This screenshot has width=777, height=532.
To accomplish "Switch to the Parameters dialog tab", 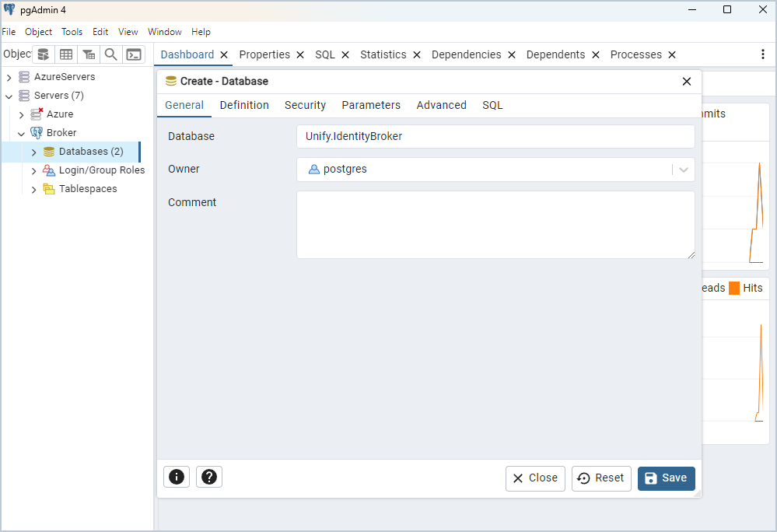I will tap(371, 105).
